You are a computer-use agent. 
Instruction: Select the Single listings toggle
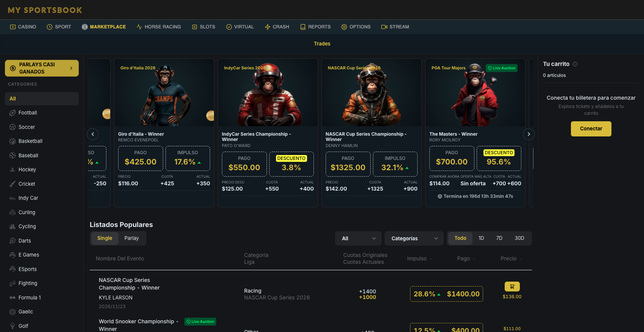pyautogui.click(x=104, y=238)
